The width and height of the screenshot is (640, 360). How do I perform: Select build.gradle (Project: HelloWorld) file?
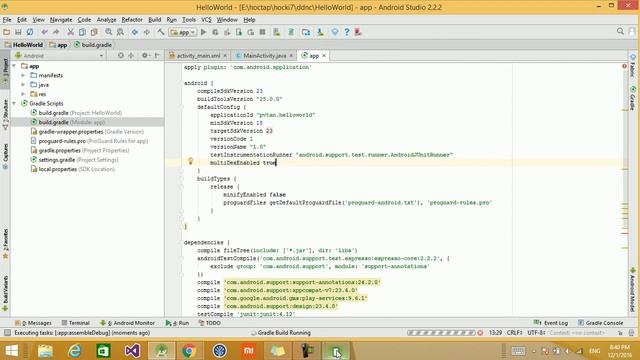coord(76,113)
